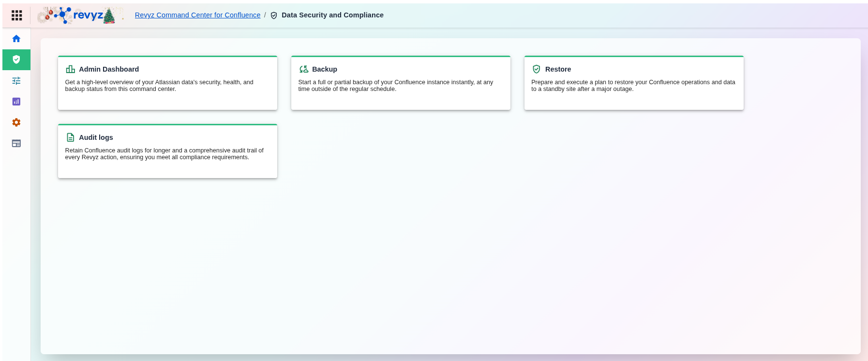Click the Admin Dashboard bar chart icon
The width and height of the screenshot is (868, 361).
(x=70, y=69)
